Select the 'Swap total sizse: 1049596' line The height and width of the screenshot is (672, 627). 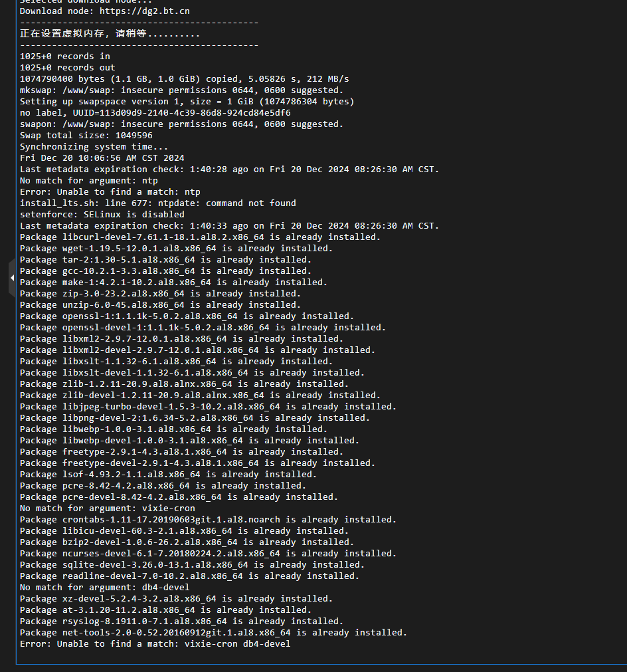point(86,136)
